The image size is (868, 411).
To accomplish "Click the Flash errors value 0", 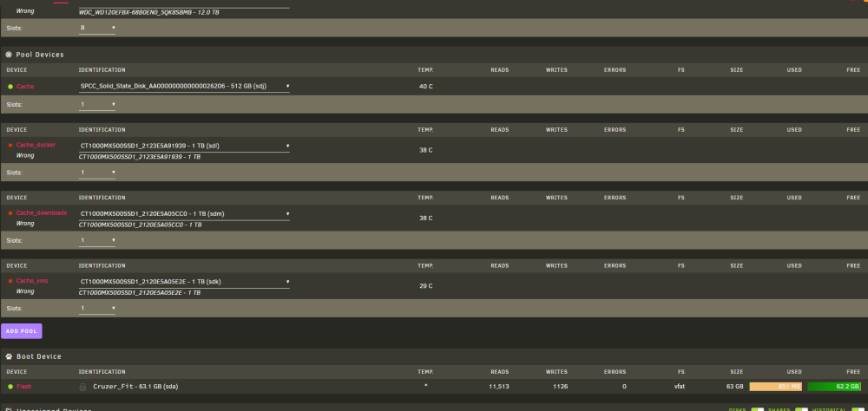I will [x=624, y=387].
